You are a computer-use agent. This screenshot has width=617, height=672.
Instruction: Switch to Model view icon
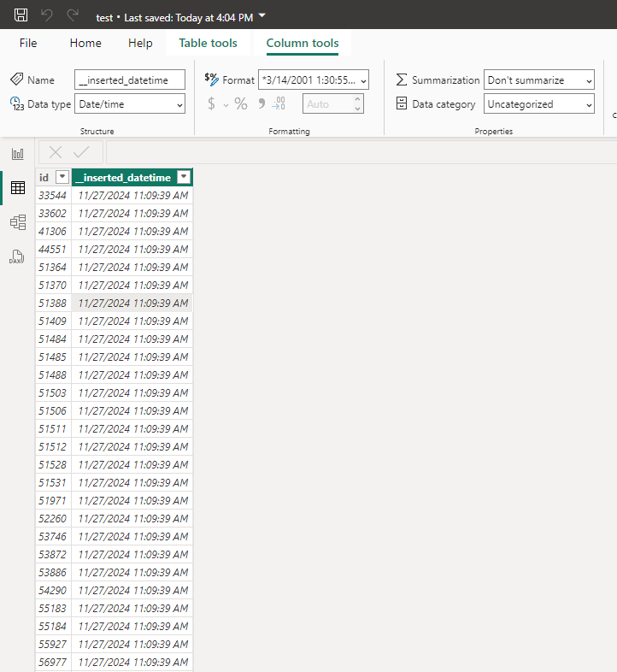pos(18,222)
